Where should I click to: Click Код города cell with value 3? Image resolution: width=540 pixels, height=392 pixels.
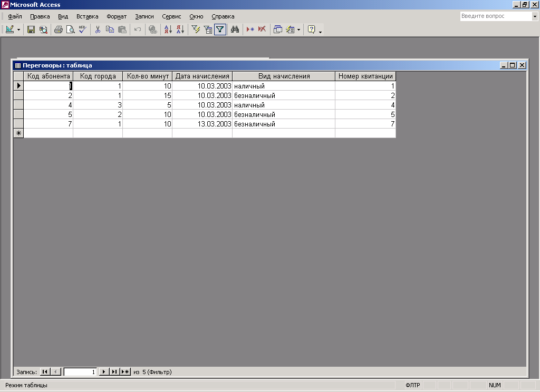[98, 105]
